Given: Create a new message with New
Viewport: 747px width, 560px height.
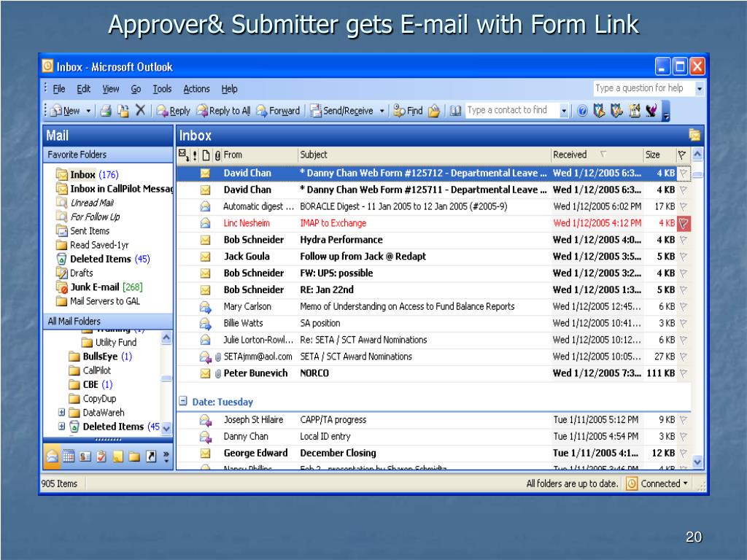Looking at the screenshot, I should point(66,111).
